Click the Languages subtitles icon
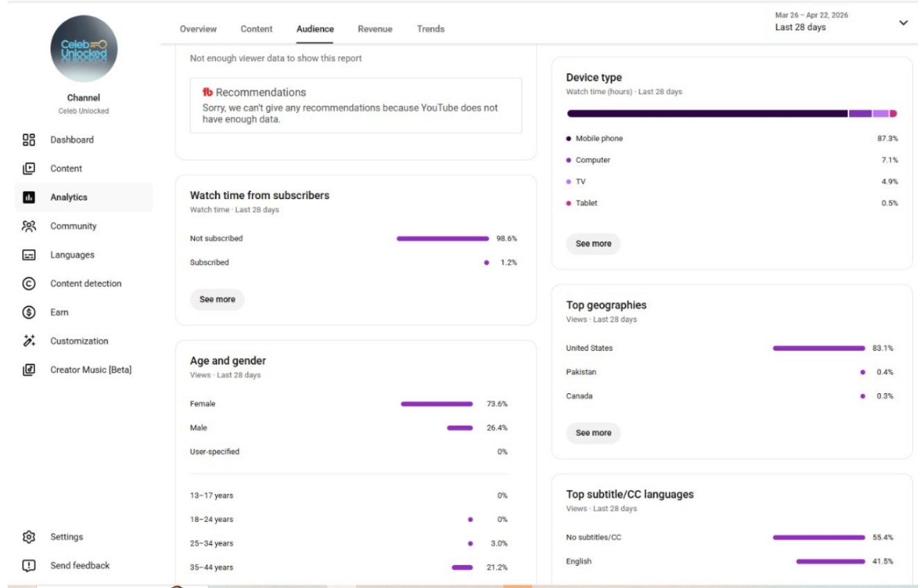Viewport: 918px width, 588px height. coord(29,255)
